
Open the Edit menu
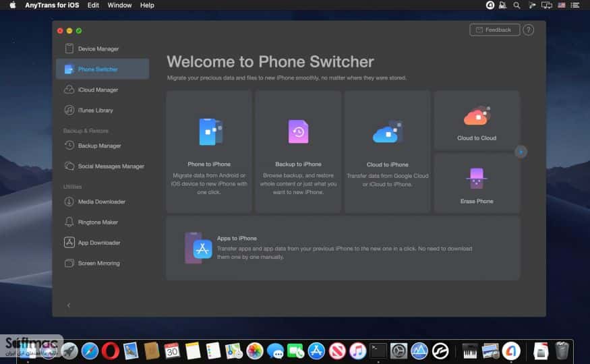(93, 5)
